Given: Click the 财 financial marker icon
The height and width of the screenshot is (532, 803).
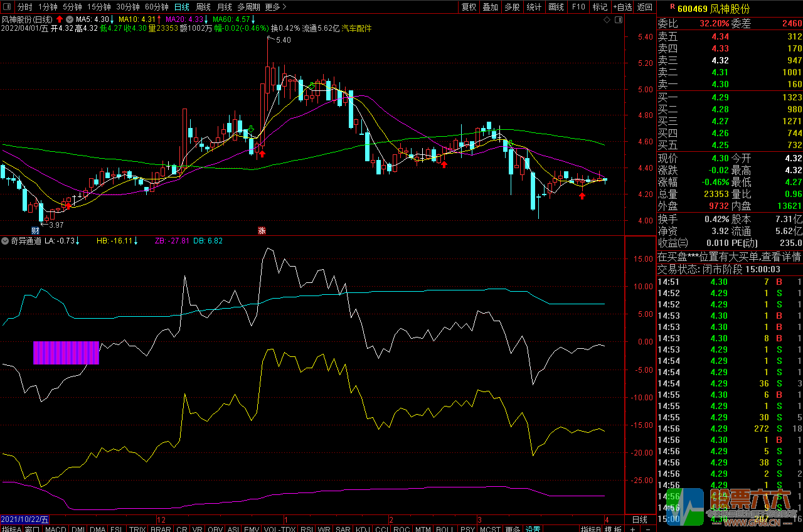Looking at the screenshot, I should pyautogui.click(x=36, y=231).
